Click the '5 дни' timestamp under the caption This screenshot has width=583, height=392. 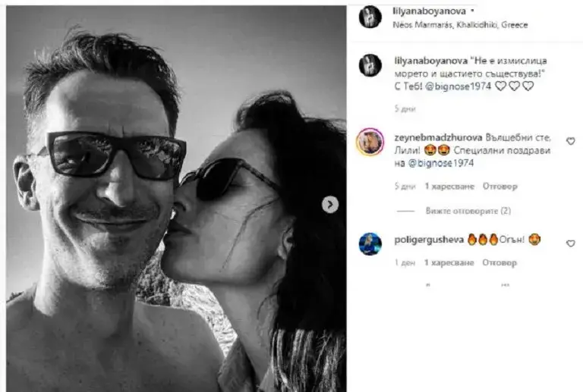(x=405, y=108)
